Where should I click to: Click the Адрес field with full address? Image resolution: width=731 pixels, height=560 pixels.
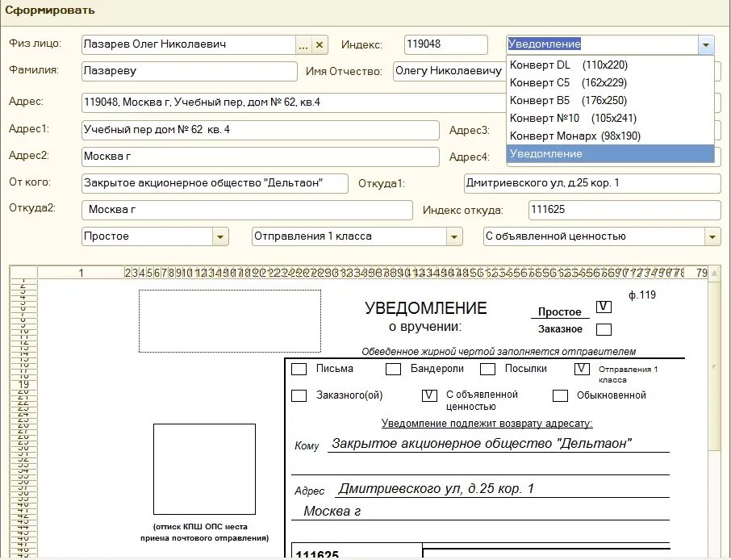click(294, 102)
